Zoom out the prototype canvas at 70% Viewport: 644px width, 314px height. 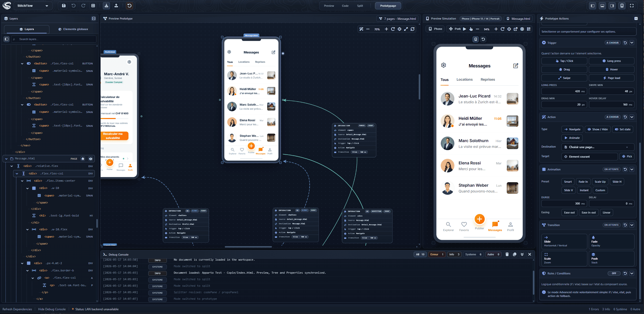point(368,29)
